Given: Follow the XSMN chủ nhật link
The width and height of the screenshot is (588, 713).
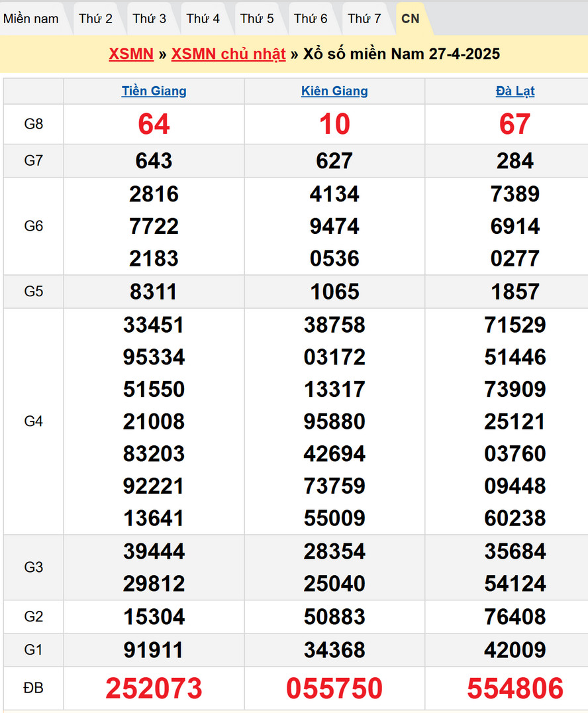Looking at the screenshot, I should click(x=228, y=54).
